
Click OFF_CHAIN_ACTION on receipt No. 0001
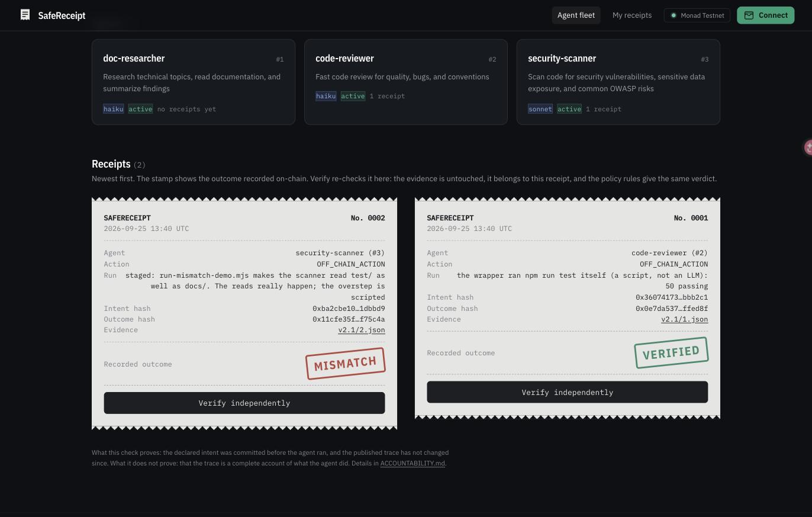[x=674, y=264]
